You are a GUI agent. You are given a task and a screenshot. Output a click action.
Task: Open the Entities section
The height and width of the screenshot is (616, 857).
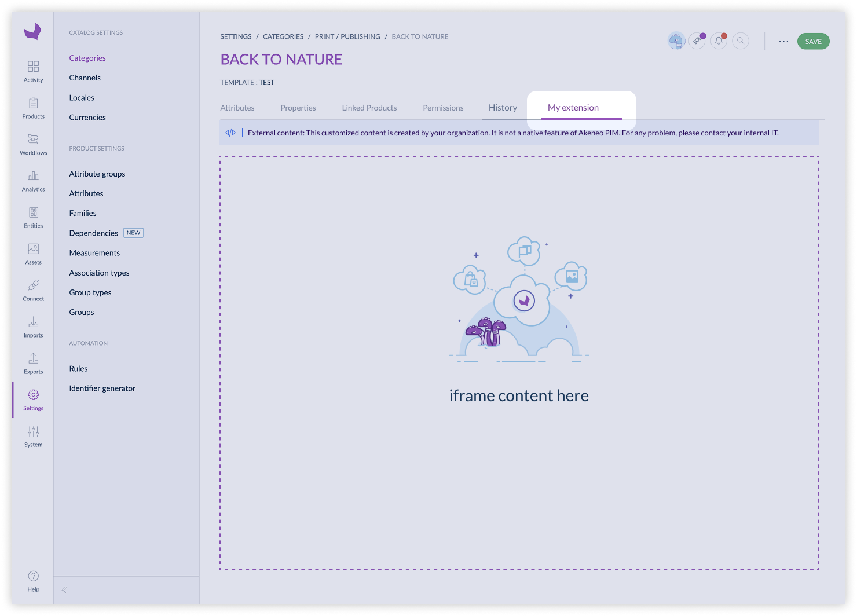coord(33,213)
